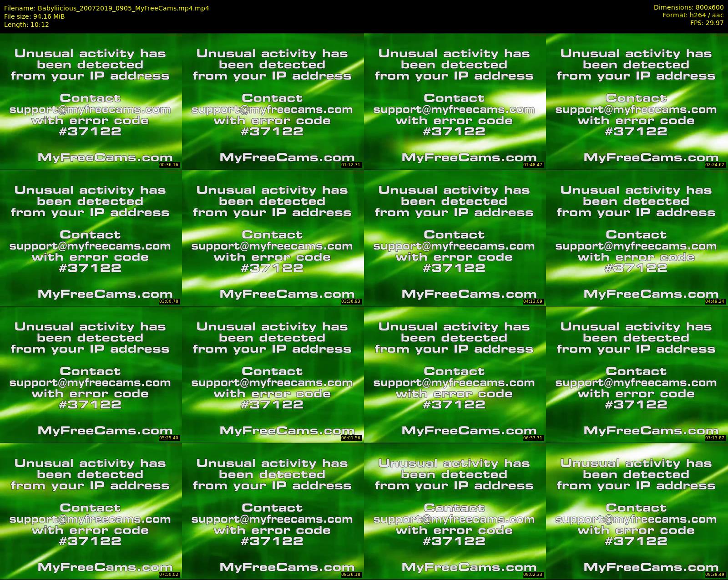Click the frame thumbnail stamped 09:38.49
Viewport: 728px width, 580px height.
(636, 511)
